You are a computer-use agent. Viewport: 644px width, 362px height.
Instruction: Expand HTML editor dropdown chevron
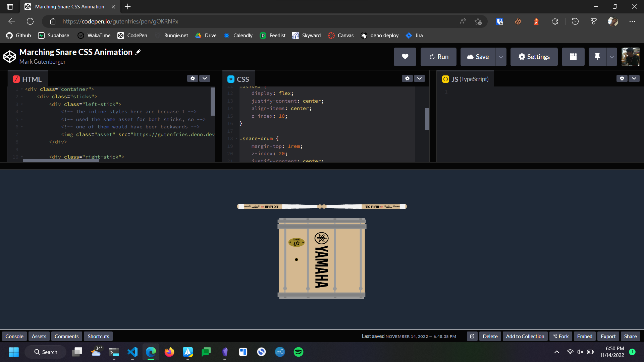pos(205,78)
